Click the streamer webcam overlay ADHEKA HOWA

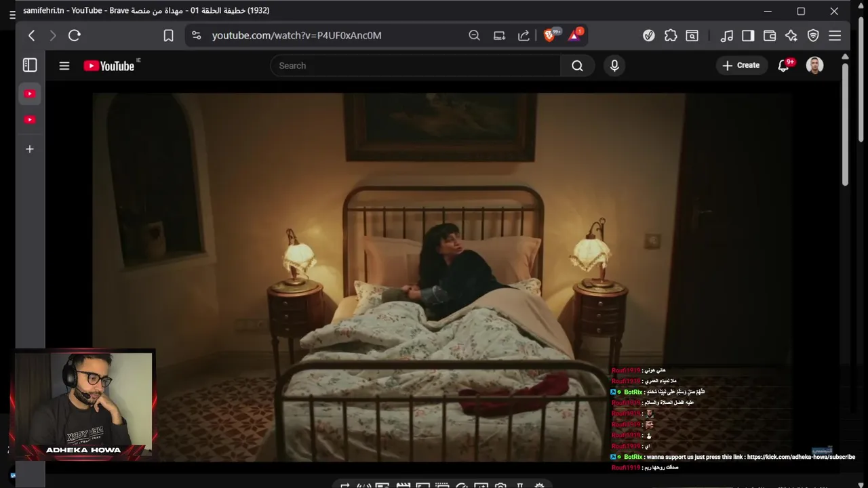pos(85,405)
